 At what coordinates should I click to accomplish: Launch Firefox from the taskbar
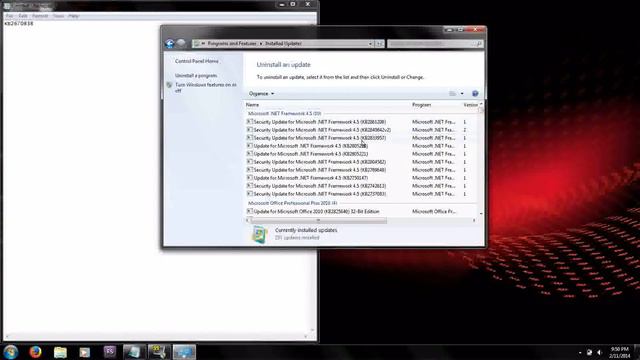36,351
